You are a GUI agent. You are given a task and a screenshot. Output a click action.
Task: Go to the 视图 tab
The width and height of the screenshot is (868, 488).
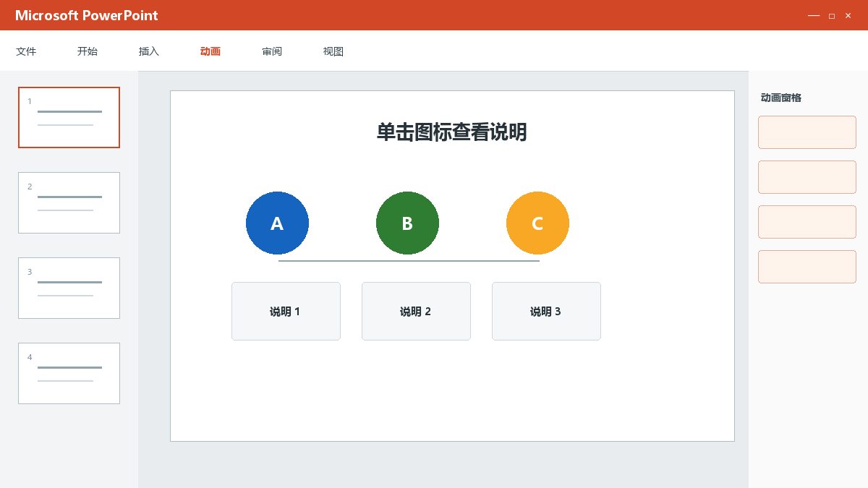[x=333, y=51]
